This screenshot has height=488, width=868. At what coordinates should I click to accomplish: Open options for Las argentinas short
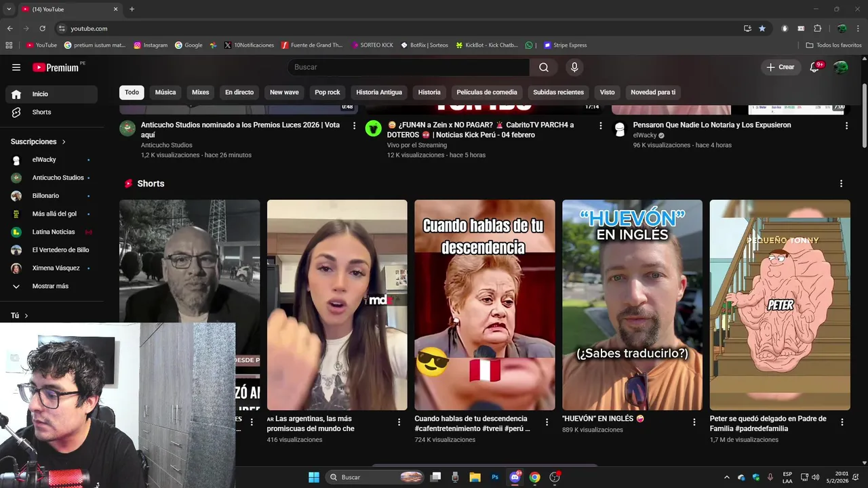pyautogui.click(x=399, y=422)
